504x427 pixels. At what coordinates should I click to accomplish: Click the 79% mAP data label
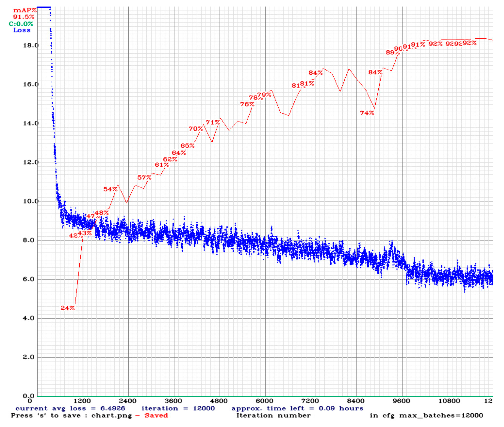pyautogui.click(x=264, y=95)
